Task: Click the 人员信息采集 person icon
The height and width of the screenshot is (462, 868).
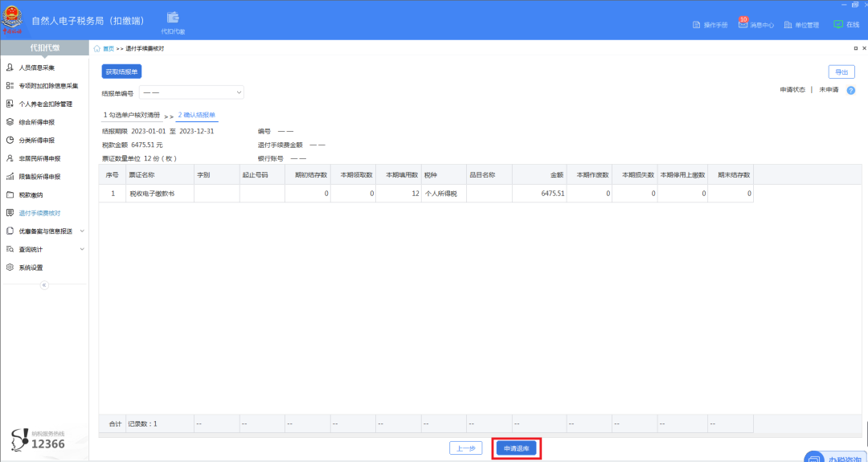Action: point(10,67)
